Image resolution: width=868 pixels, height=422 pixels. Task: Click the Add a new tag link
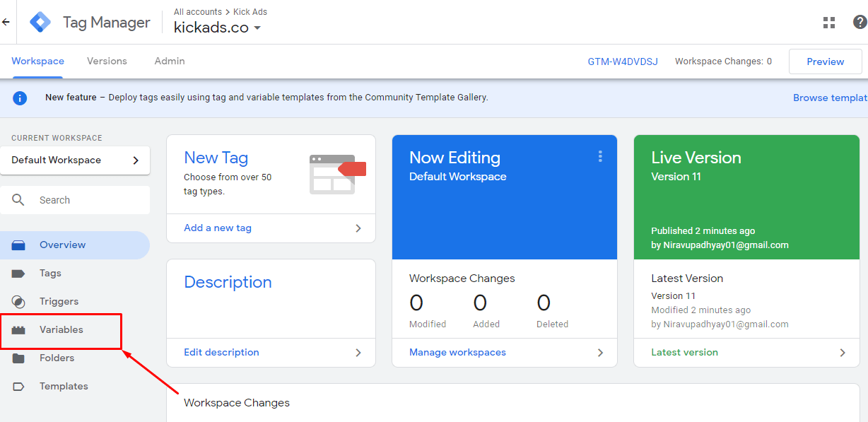click(218, 228)
